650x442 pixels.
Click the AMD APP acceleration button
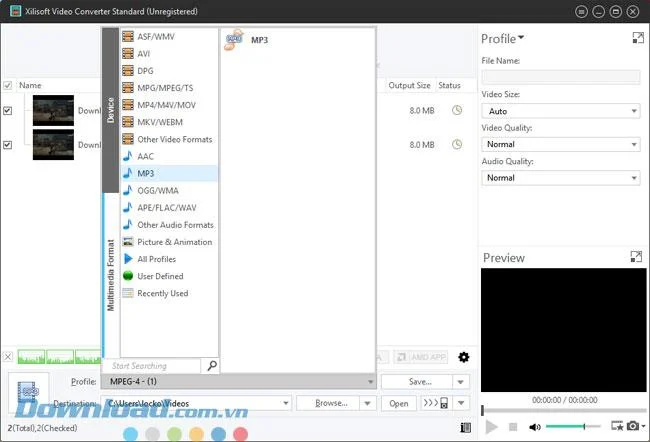[421, 357]
